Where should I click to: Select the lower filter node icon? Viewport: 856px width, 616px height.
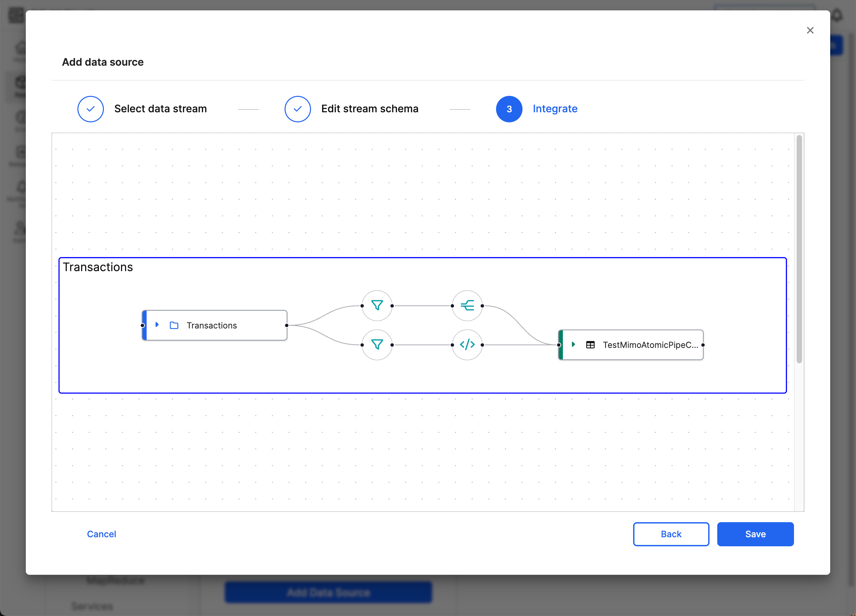[x=377, y=344]
